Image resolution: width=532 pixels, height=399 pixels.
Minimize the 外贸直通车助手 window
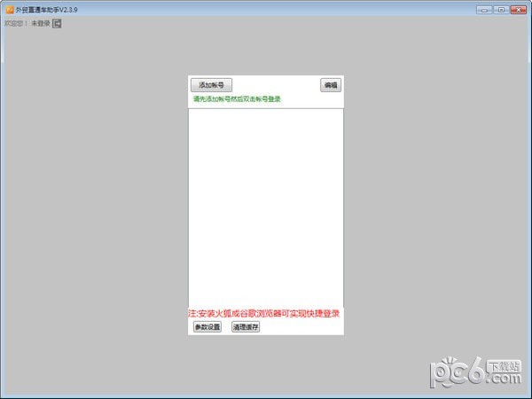pos(483,9)
